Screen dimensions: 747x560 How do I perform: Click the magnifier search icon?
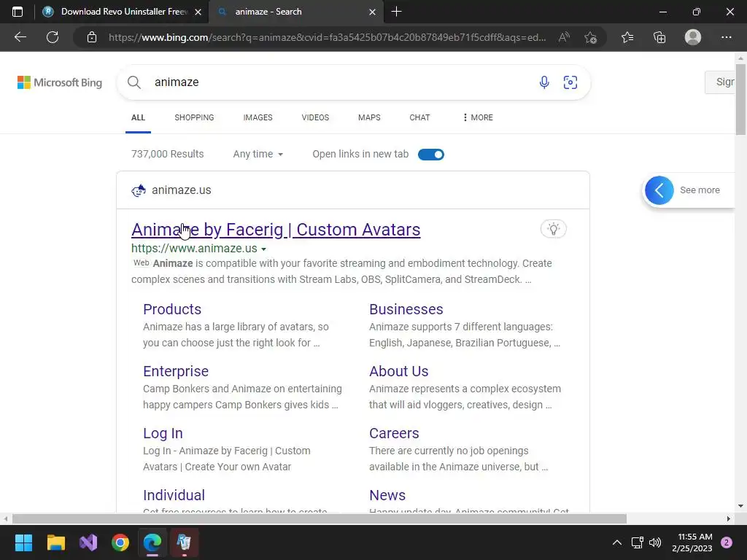pyautogui.click(x=134, y=82)
